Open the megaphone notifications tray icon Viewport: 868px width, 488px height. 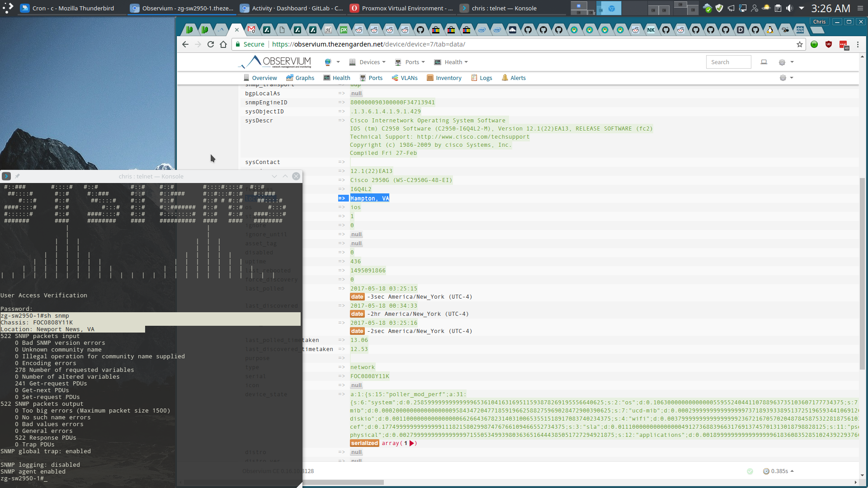[731, 8]
